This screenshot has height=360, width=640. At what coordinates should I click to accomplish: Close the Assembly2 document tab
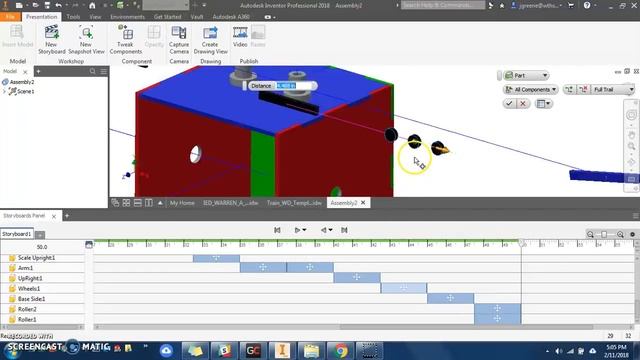363,202
